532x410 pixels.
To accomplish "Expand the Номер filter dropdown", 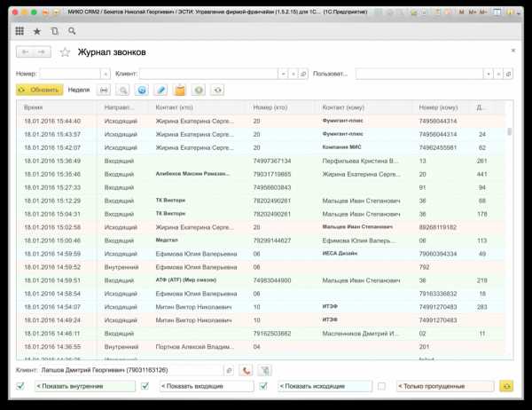I will (x=106, y=73).
